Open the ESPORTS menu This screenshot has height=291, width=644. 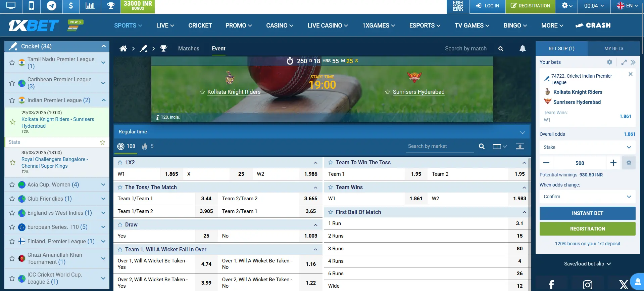coord(425,26)
